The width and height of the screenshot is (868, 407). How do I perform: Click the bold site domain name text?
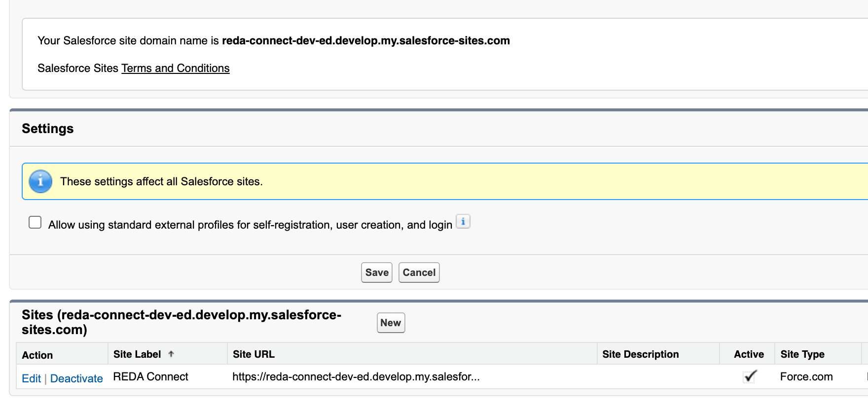click(x=366, y=40)
